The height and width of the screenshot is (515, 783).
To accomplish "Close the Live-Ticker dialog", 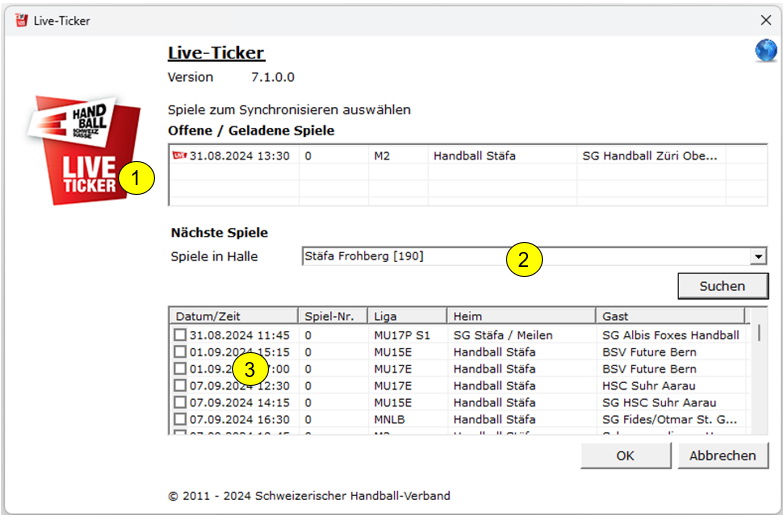I will tap(766, 20).
